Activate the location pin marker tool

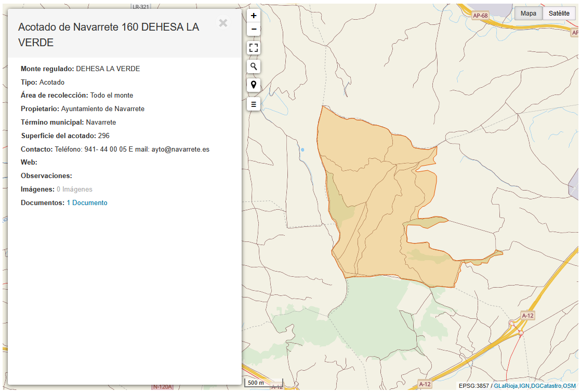coord(254,85)
